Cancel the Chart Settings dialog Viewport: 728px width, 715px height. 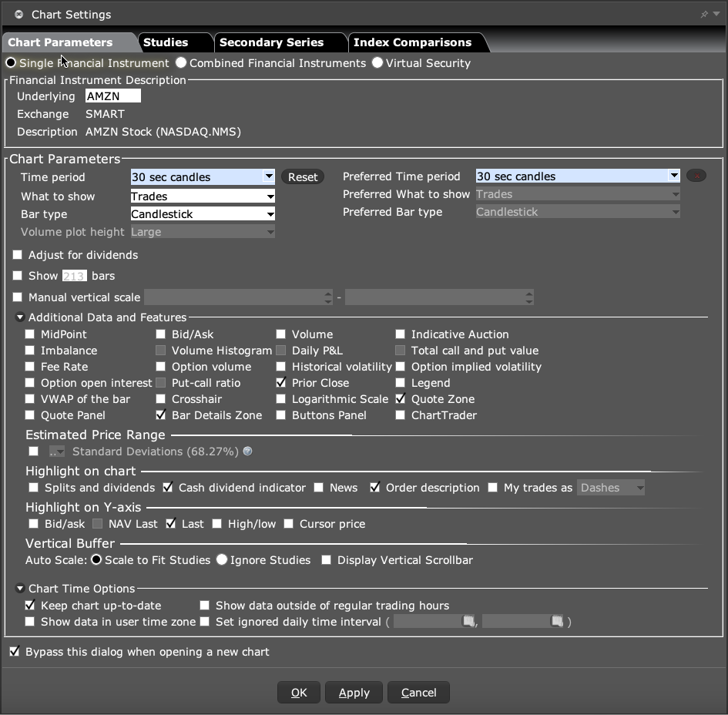coord(418,693)
